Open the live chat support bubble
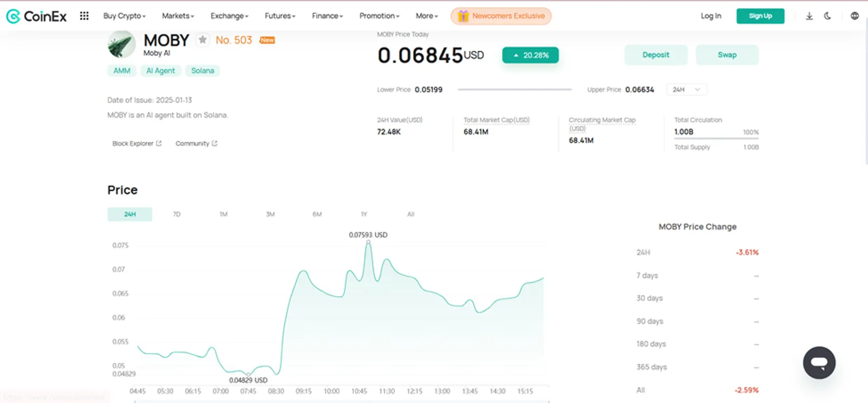Screen dimensions: 868x403 point(819,363)
